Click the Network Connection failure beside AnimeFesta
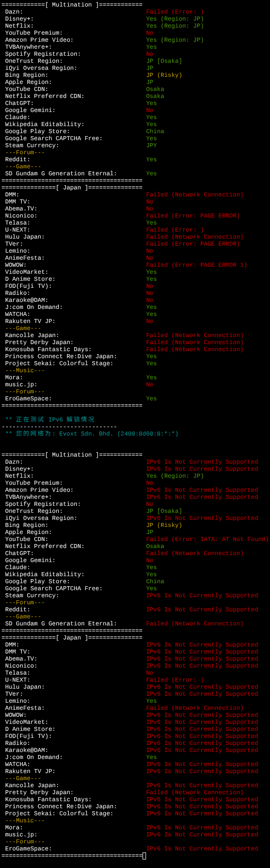This screenshot has height=868, width=270. pos(195,708)
